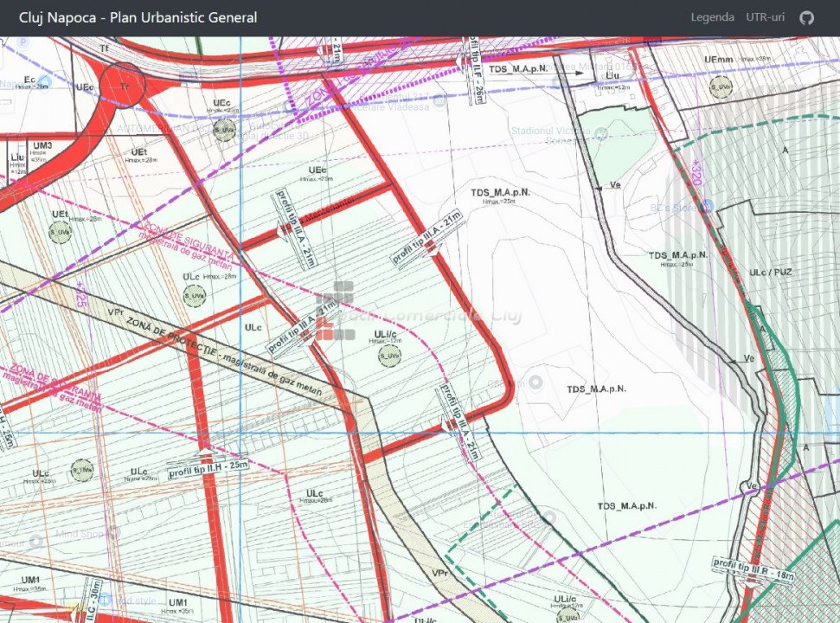Click the BD's Store map marker

[x=706, y=207]
